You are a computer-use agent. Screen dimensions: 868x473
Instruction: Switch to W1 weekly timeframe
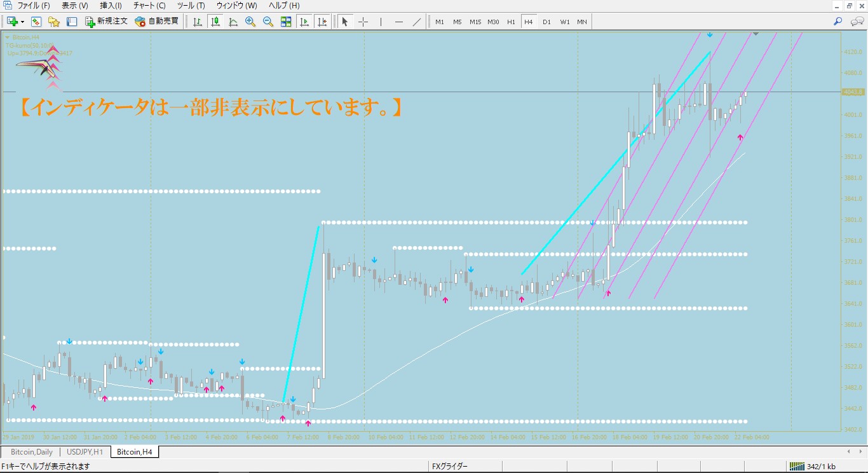pyautogui.click(x=565, y=22)
